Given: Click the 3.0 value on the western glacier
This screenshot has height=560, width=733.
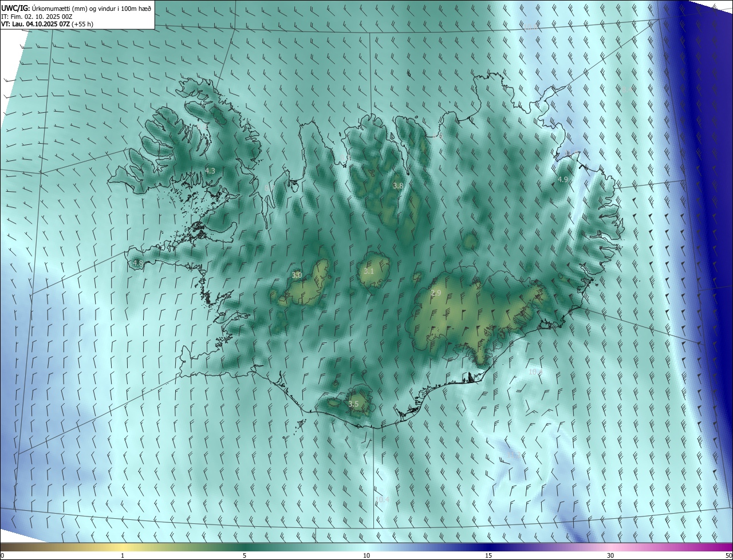Looking at the screenshot, I should point(297,275).
